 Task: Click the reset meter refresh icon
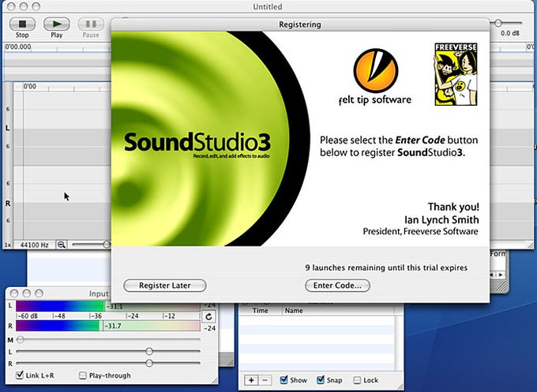[208, 317]
